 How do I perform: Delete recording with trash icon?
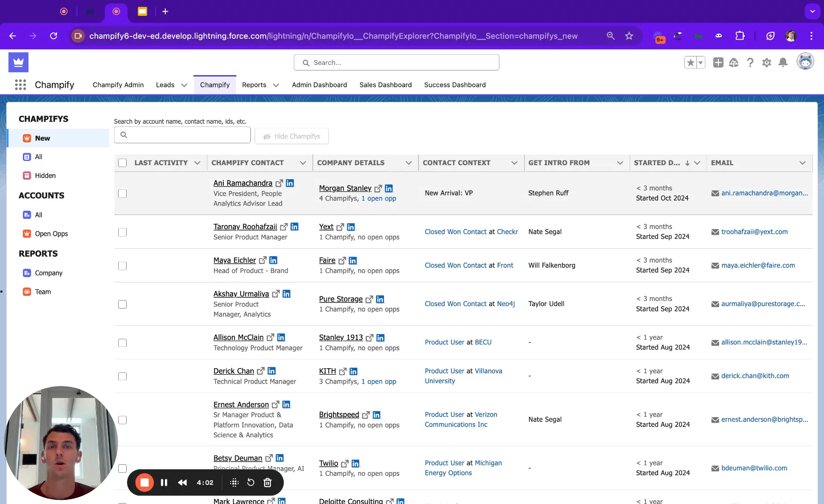pos(268,483)
